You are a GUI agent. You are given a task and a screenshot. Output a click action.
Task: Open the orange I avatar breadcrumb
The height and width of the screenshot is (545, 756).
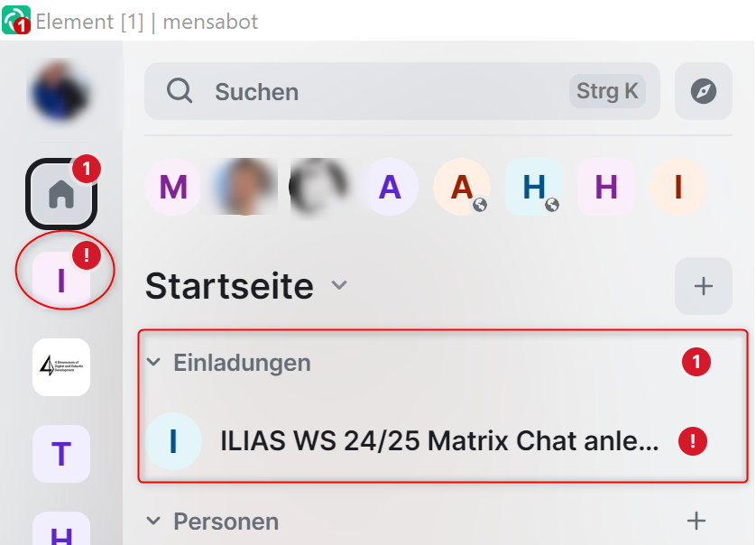[678, 187]
